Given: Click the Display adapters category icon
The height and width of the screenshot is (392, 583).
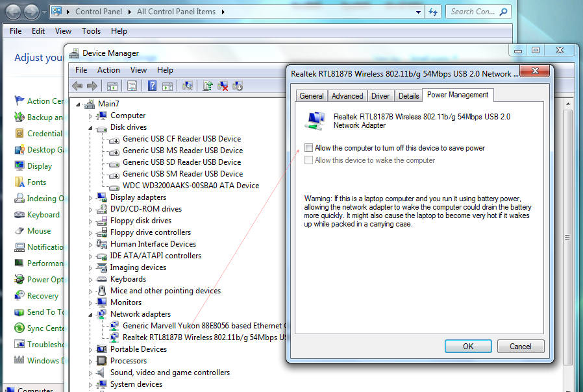Looking at the screenshot, I should 101,197.
